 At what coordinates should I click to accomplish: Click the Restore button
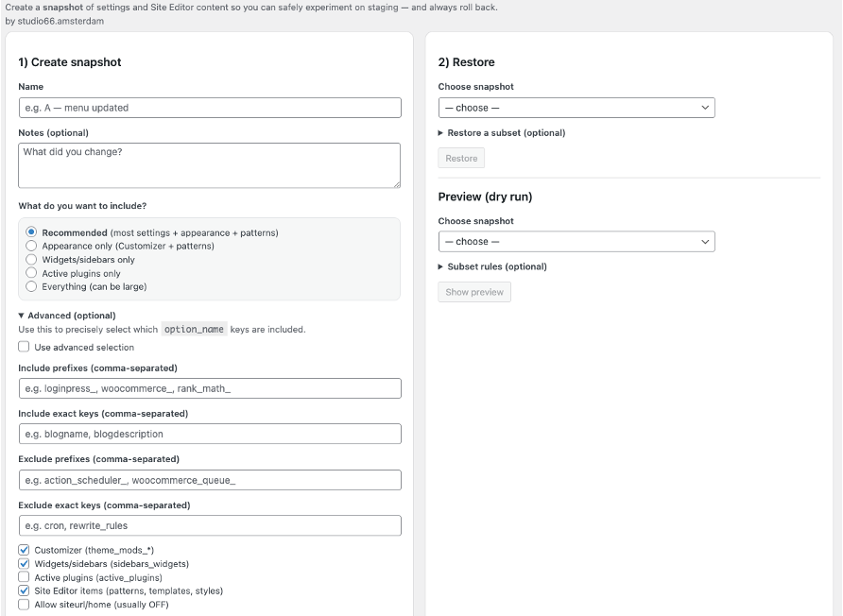pos(460,158)
